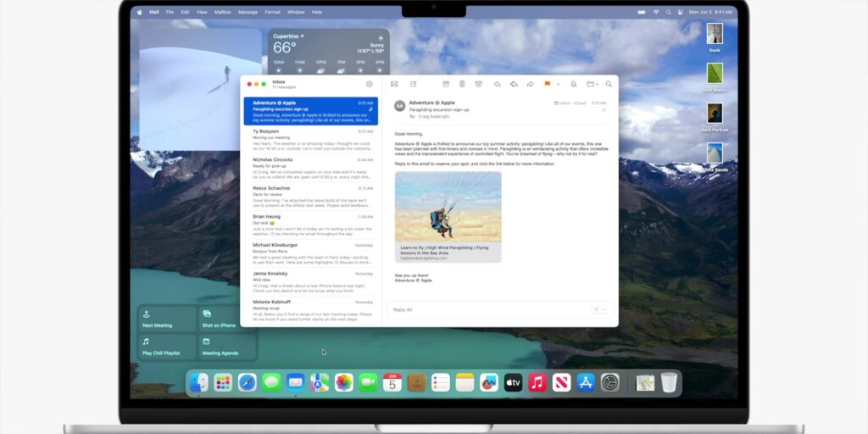868x434 pixels.
Task: Open Calendar showing date 5 in Dock
Action: click(392, 382)
